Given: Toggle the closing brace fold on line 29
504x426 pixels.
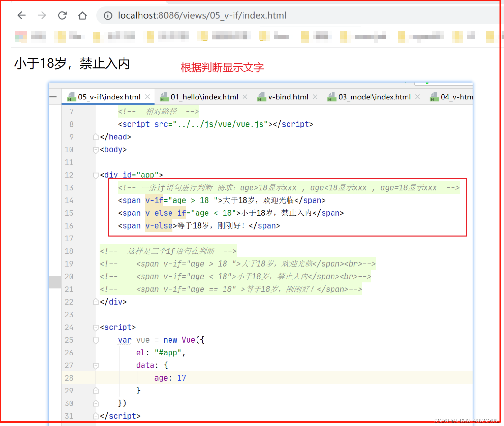Looking at the screenshot, I should tap(96, 391).
